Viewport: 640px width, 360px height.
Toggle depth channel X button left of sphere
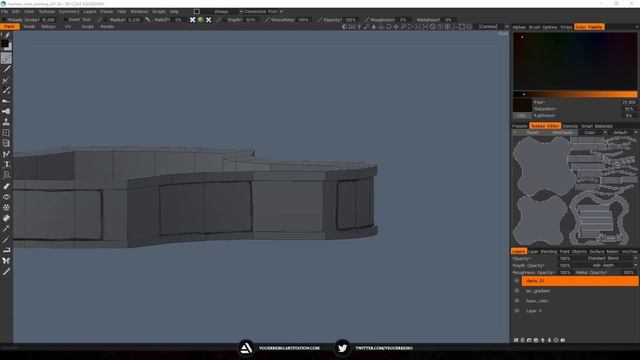(193, 20)
